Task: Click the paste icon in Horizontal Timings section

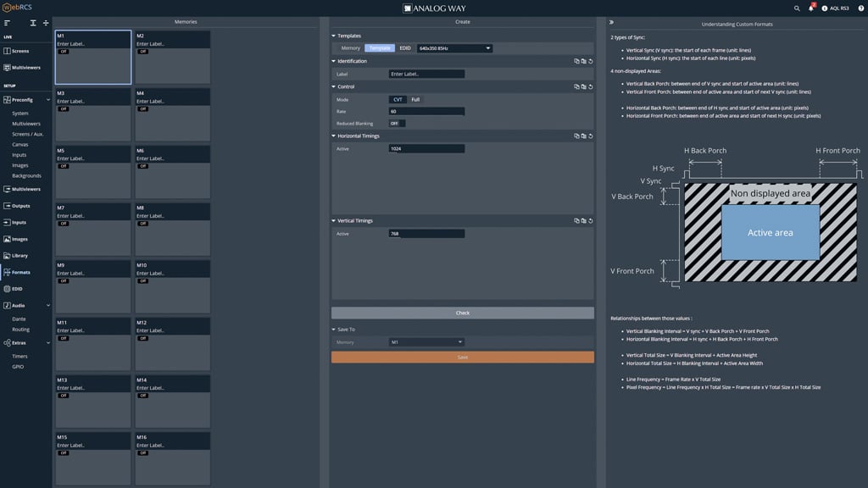Action: tap(583, 136)
